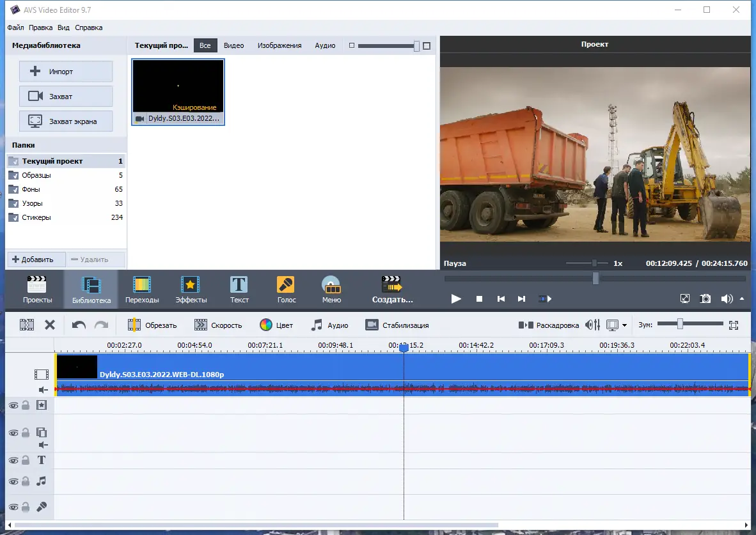The height and width of the screenshot is (535, 756).
Task: Open the preview display mode dropdown arrow
Action: coord(624,325)
